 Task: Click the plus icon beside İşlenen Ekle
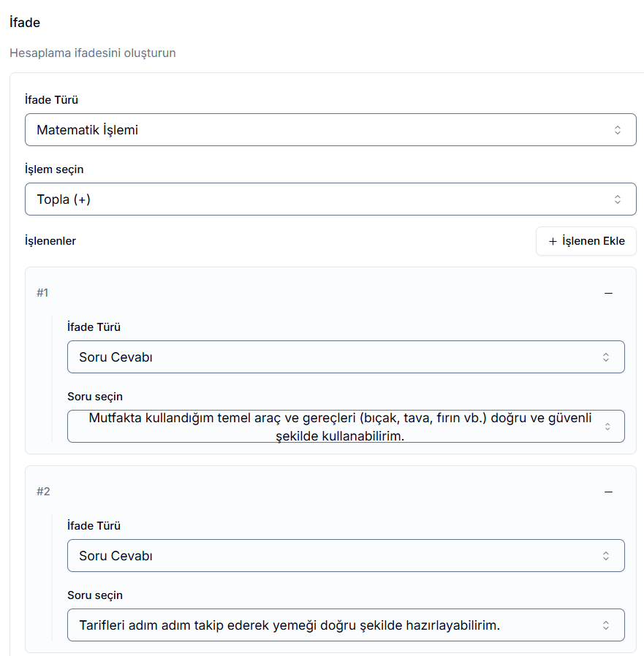coord(553,241)
